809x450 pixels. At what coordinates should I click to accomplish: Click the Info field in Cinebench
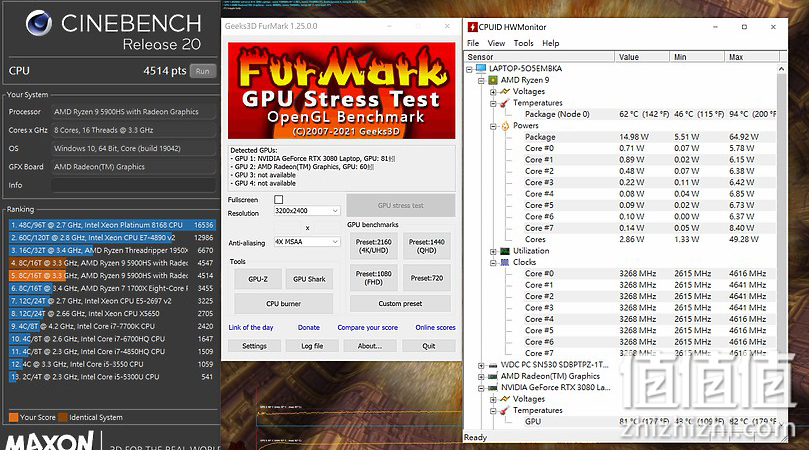(133, 185)
